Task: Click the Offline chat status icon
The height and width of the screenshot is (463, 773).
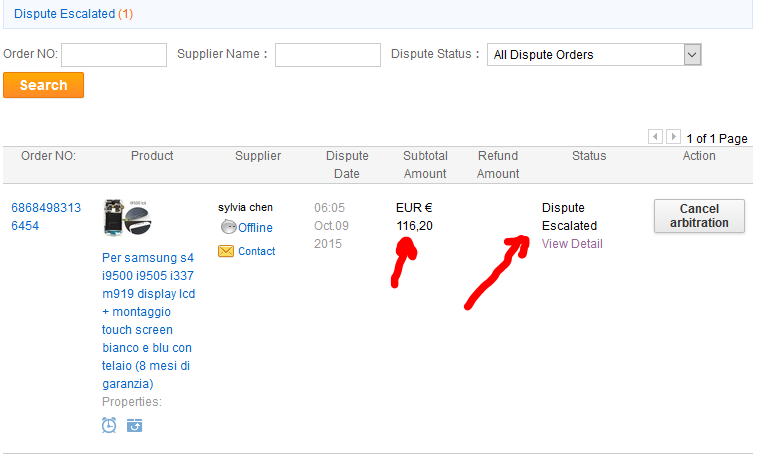Action: pos(228,227)
